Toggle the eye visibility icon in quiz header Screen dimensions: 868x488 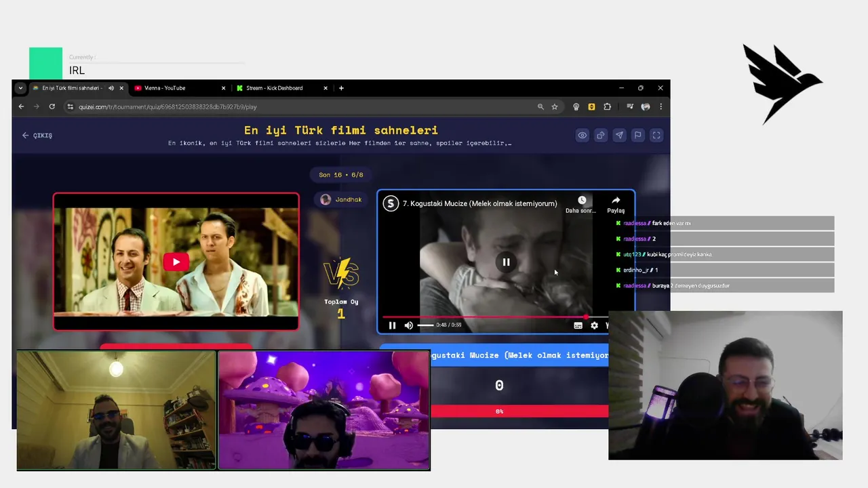point(582,136)
